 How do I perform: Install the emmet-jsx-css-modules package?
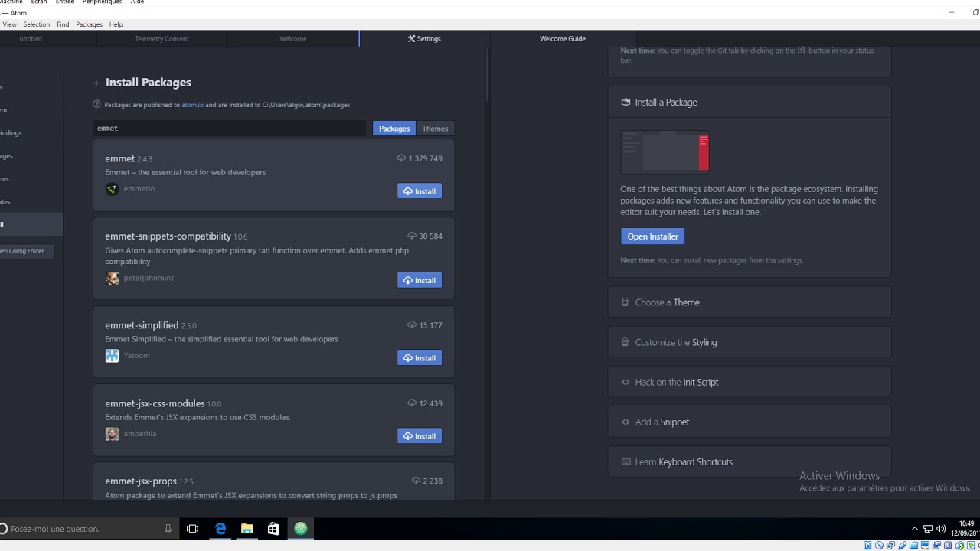(420, 436)
